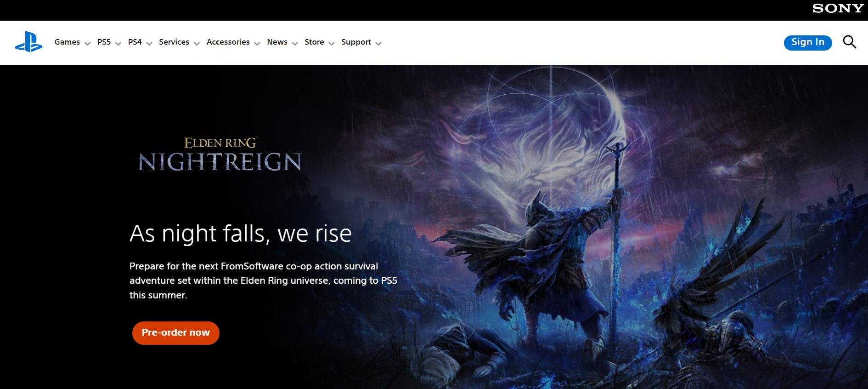The height and width of the screenshot is (389, 868).
Task: Expand the chevron next to Services
Action: coord(197,44)
